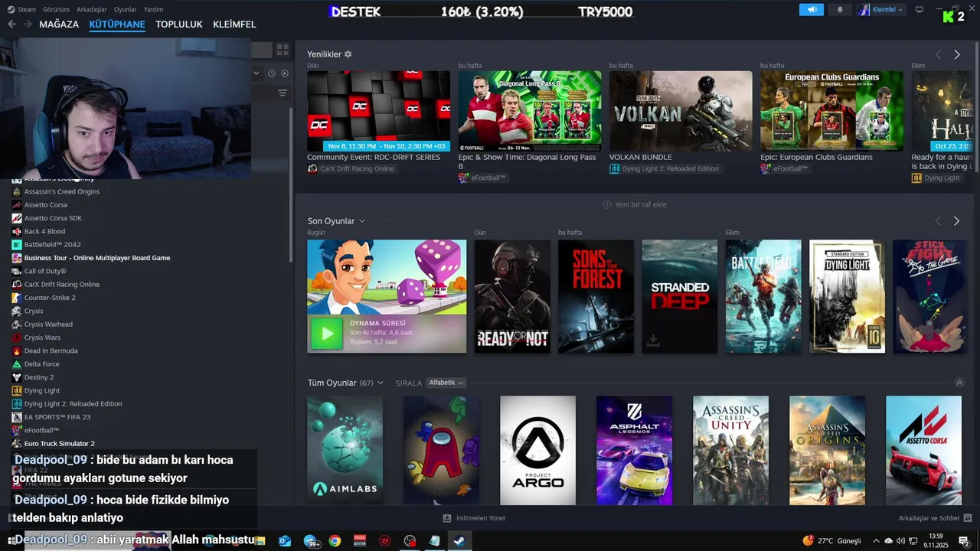Add a new shelf with Yeni bir raf ekle
Viewport: 980px width, 551px height.
tap(635, 204)
